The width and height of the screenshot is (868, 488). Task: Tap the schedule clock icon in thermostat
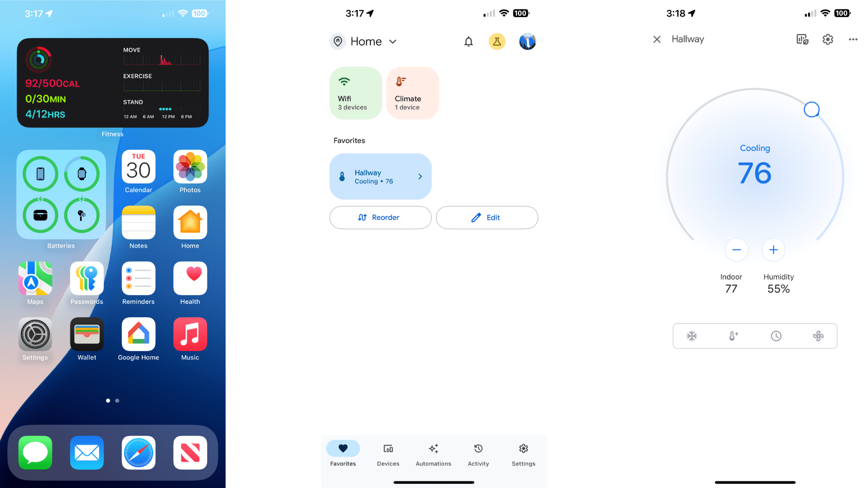(776, 336)
